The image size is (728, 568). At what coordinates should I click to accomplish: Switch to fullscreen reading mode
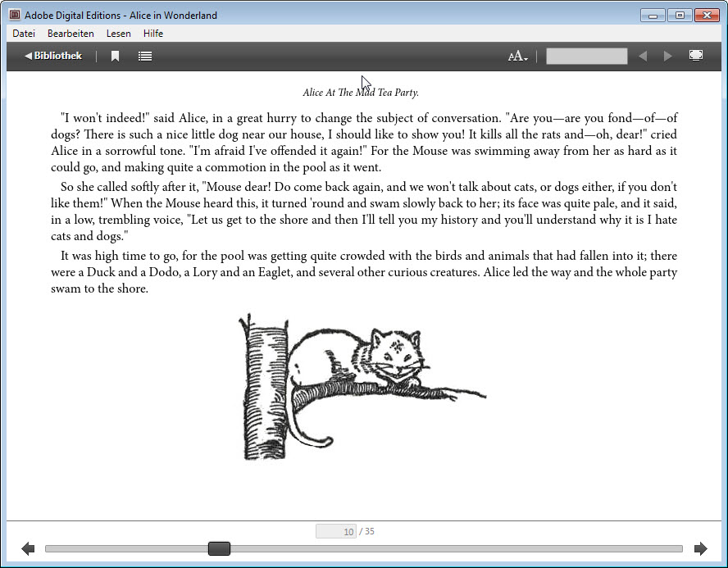(x=695, y=56)
